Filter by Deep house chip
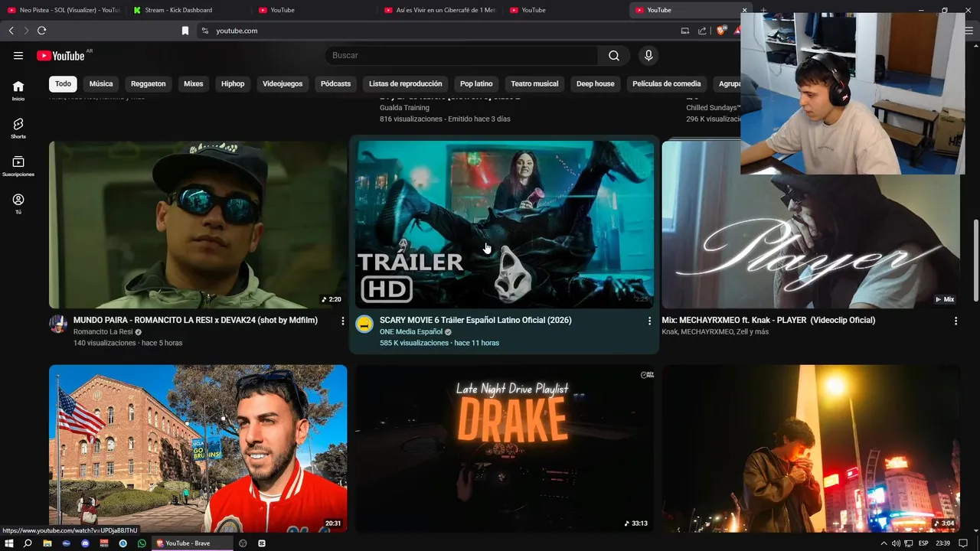Screen dimensions: 980x551 point(595,83)
